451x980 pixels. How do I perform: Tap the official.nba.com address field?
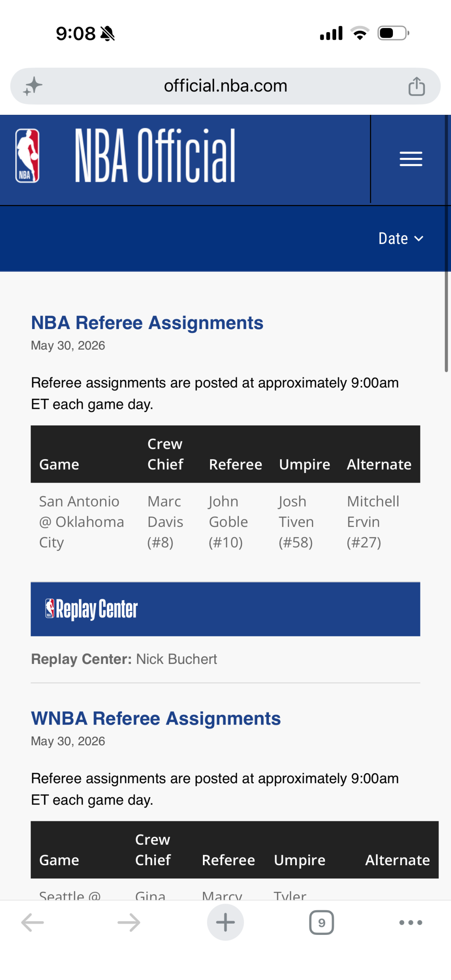225,86
